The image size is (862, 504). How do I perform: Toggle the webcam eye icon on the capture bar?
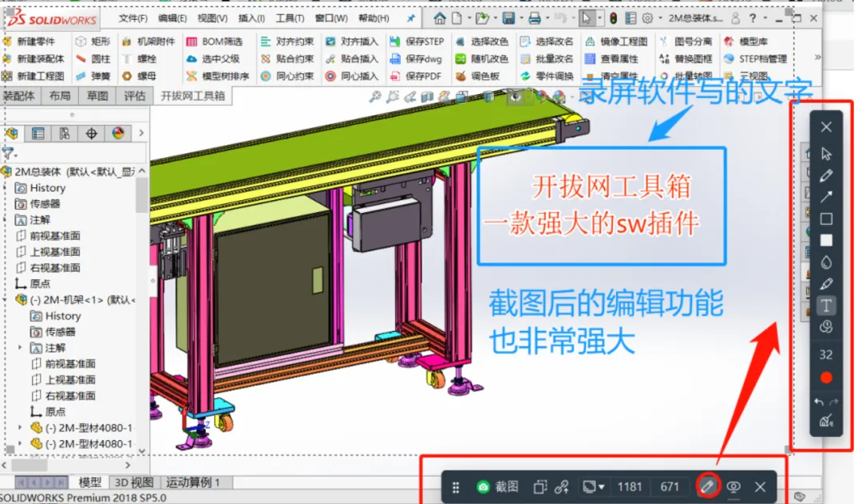(x=733, y=486)
